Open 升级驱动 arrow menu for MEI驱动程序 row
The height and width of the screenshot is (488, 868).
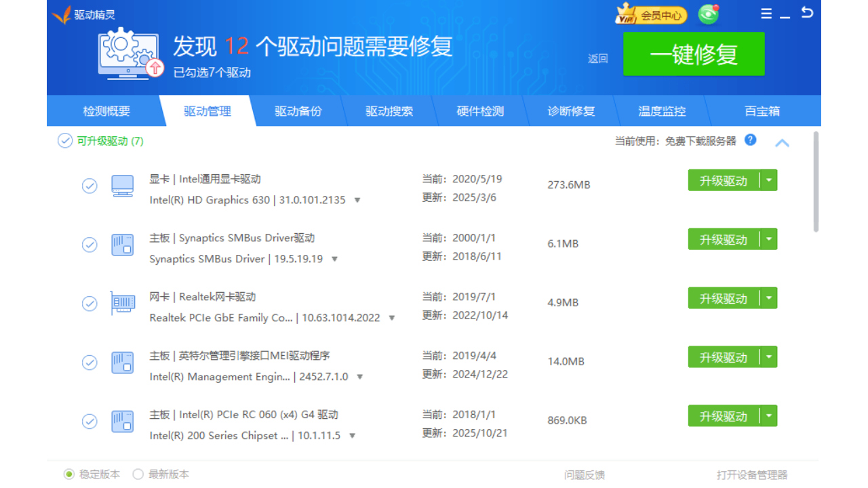[768, 357]
